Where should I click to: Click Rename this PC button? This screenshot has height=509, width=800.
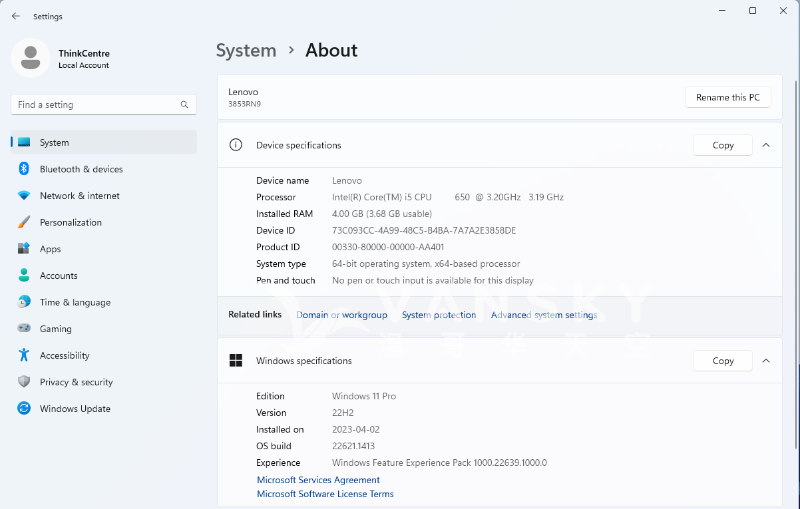728,97
